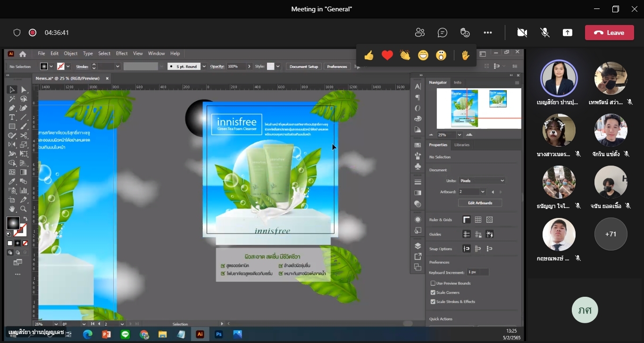Open the Artboard number dropdown in Properties
Image resolution: width=644 pixels, height=343 pixels.
pos(483,192)
